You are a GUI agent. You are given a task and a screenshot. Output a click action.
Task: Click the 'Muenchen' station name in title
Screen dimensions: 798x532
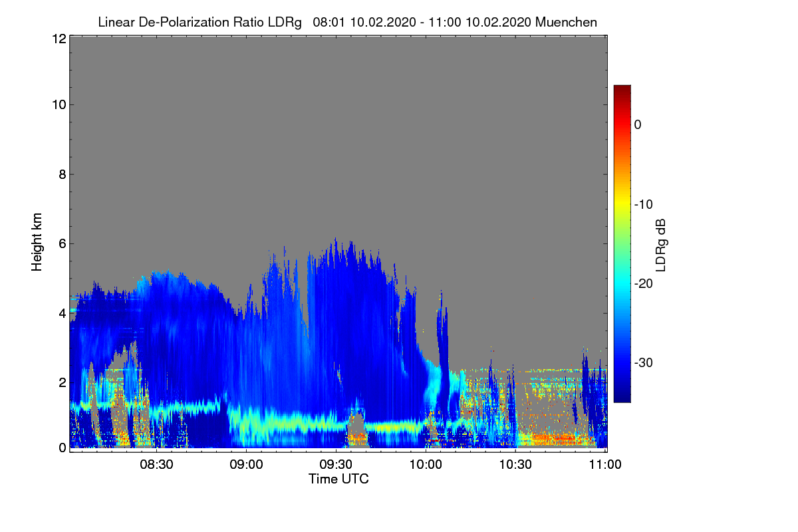tap(566, 23)
